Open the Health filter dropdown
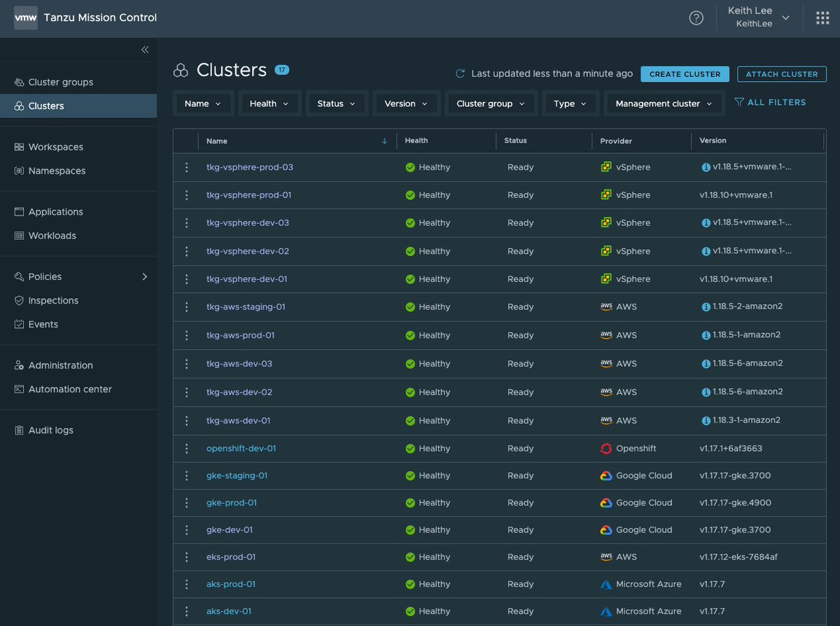This screenshot has width=840, height=626. 269,104
